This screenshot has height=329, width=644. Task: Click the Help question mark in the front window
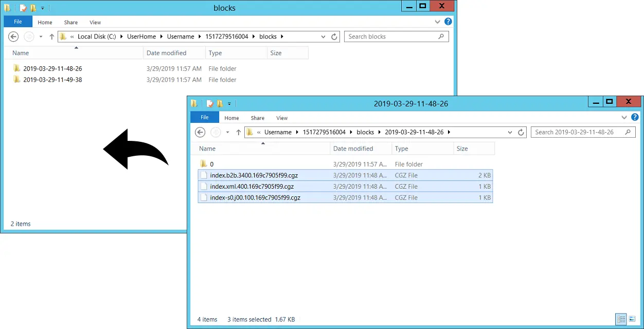point(635,117)
